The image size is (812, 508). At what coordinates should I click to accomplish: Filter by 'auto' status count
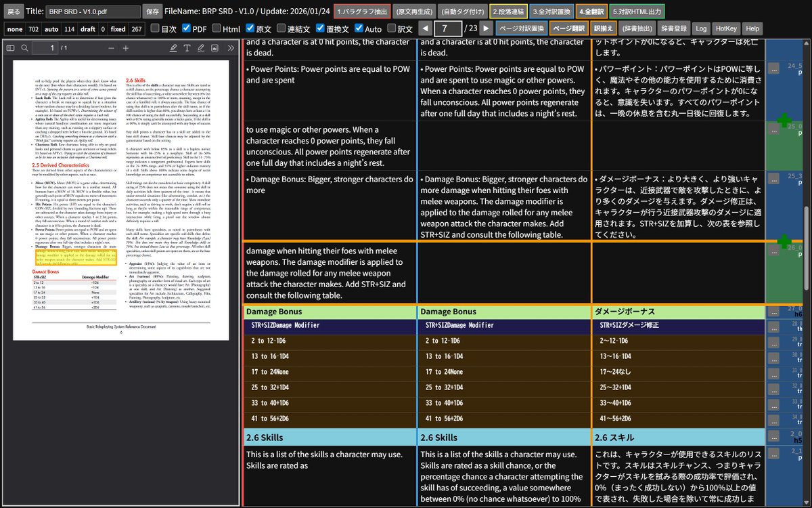pos(60,29)
